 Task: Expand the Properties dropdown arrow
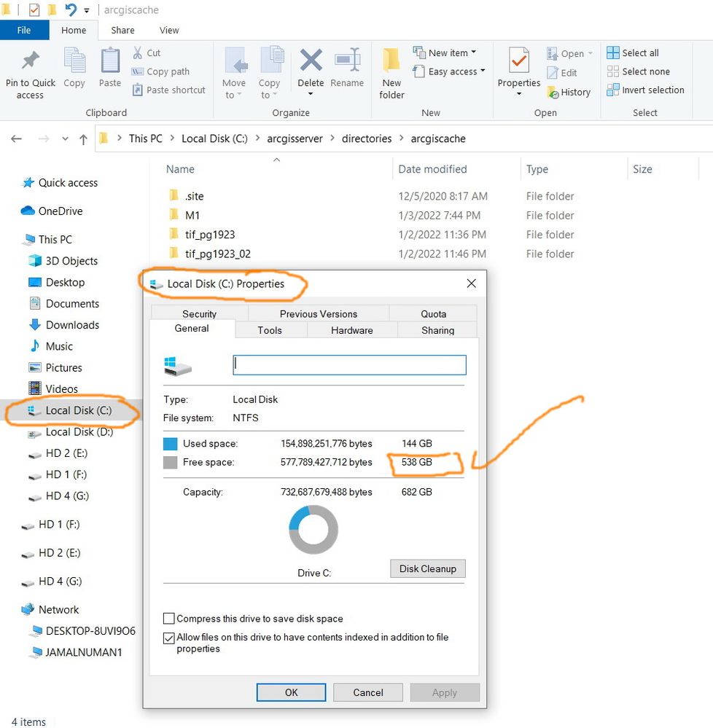point(519,94)
